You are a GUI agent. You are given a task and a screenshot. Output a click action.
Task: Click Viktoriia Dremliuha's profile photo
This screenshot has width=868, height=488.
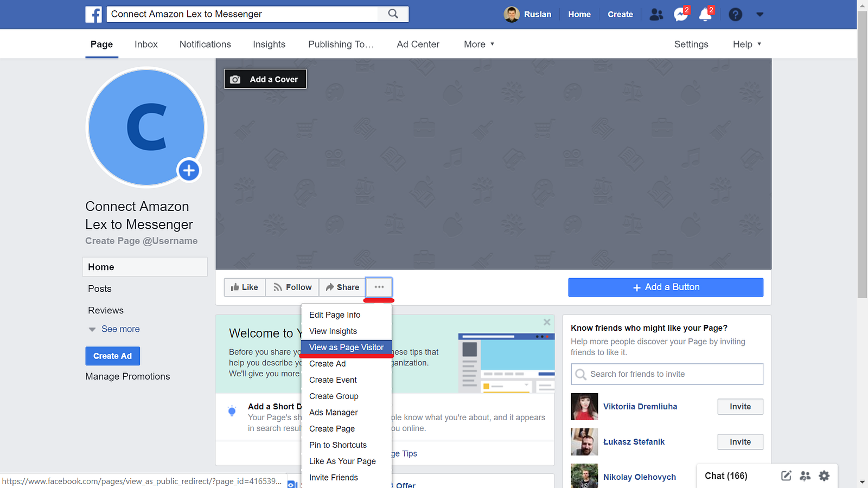coord(584,407)
